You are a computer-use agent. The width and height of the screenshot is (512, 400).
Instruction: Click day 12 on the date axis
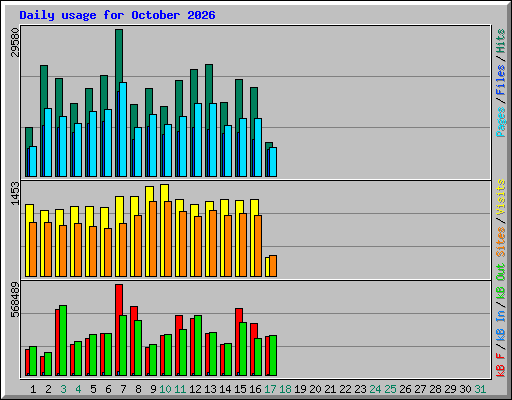click(x=195, y=389)
